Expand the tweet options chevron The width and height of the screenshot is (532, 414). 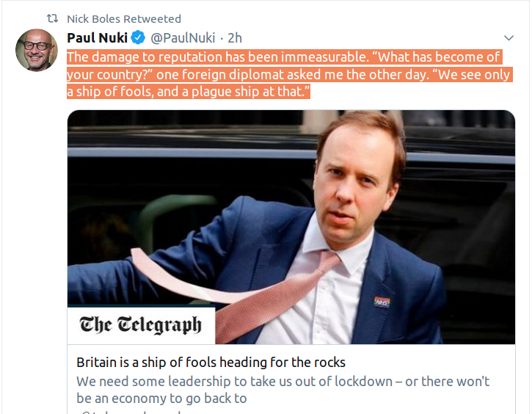pyautogui.click(x=509, y=37)
